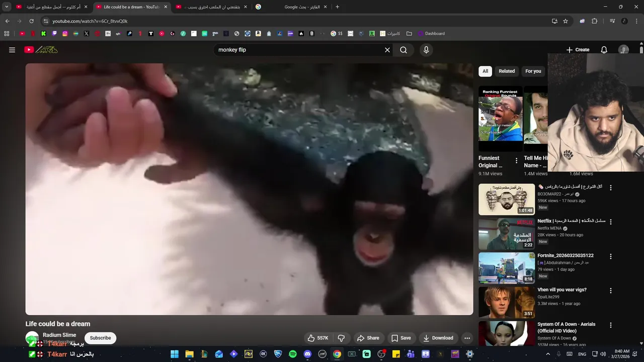Open Netflix MENA video thumbnail 2:22
This screenshot has height=362, width=644.
click(x=507, y=234)
